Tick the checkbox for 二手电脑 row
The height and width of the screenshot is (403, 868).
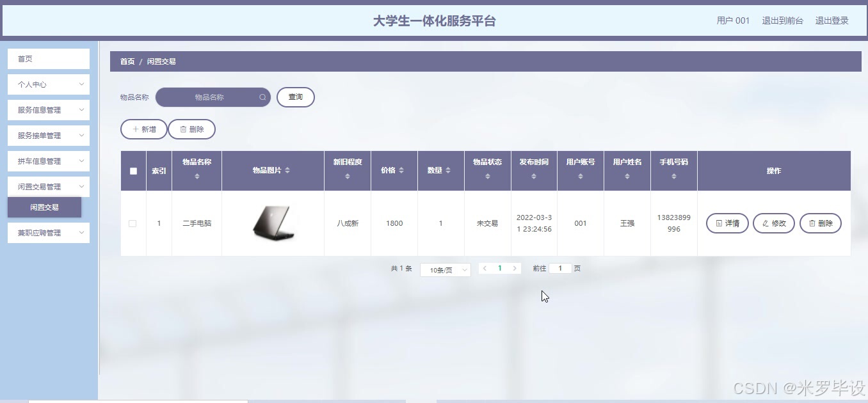tap(133, 223)
